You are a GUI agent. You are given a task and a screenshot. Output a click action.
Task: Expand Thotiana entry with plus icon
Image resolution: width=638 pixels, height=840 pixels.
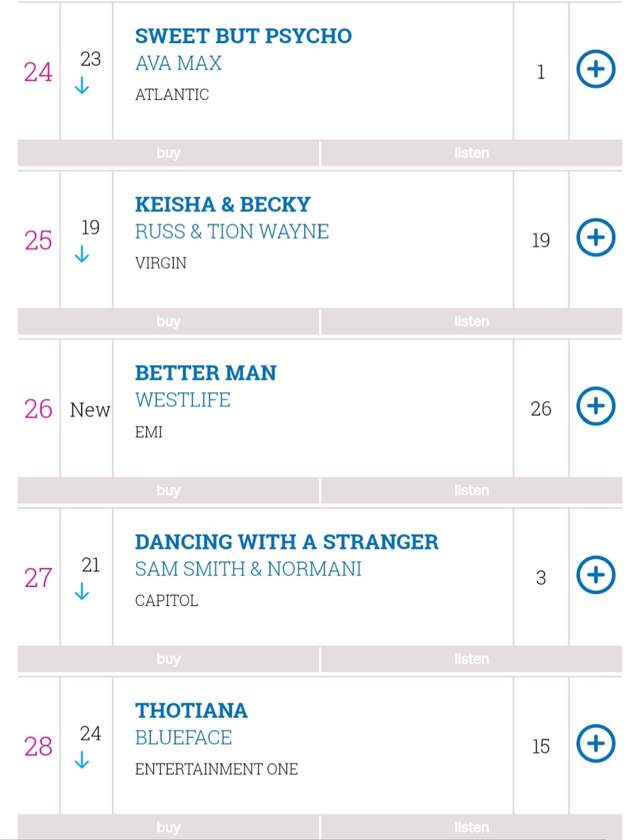click(x=595, y=744)
